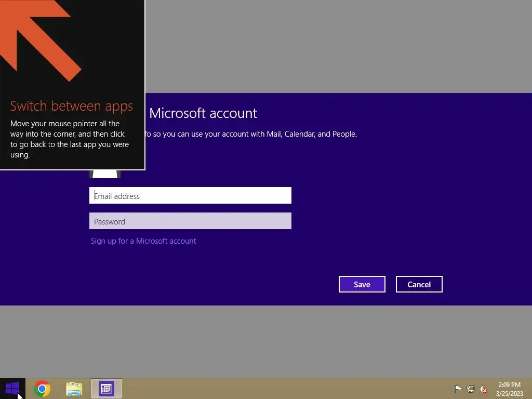Click the muted volume tray icon
The width and height of the screenshot is (532, 399).
483,389
